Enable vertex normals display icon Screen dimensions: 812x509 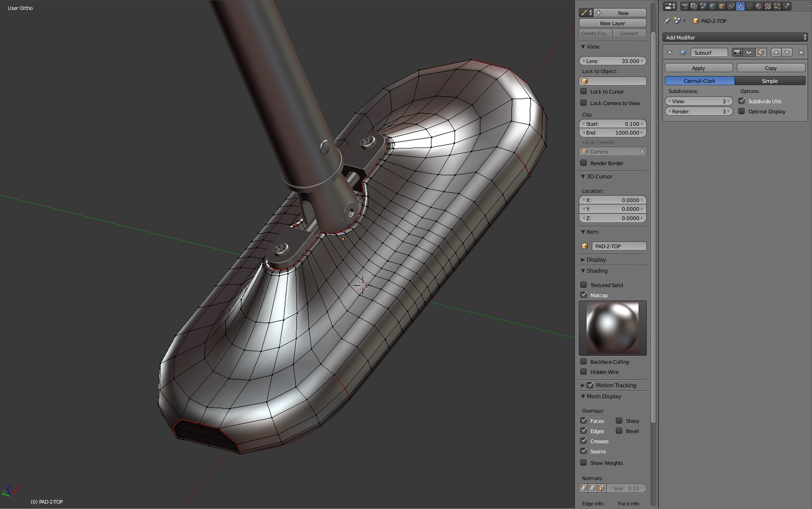pos(583,488)
